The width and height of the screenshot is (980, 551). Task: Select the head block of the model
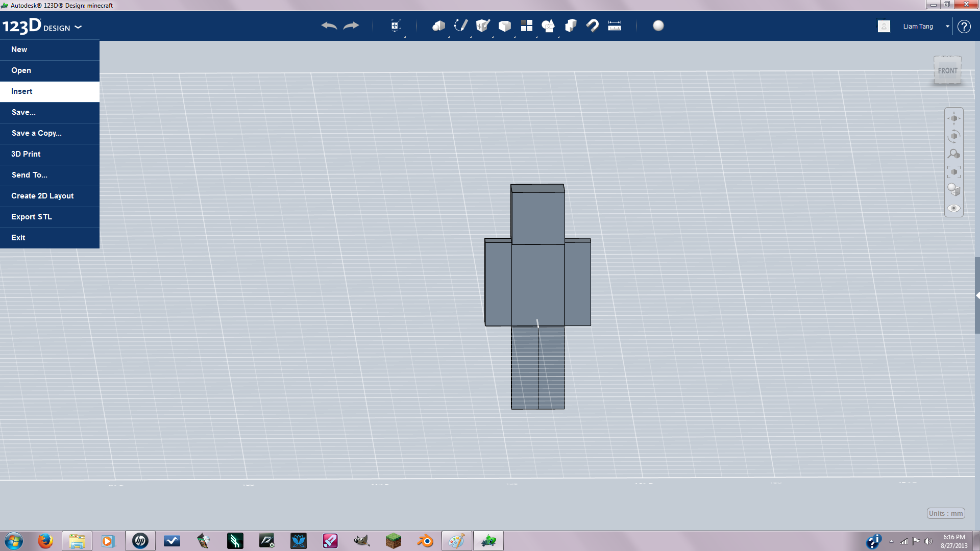pos(538,214)
